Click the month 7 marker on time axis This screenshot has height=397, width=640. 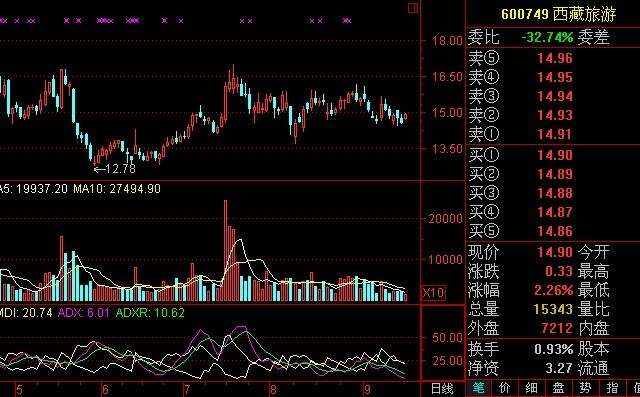pos(187,389)
